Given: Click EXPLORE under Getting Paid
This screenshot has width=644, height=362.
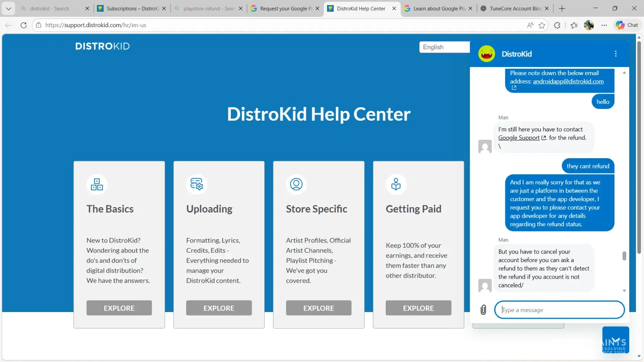Looking at the screenshot, I should 418,308.
